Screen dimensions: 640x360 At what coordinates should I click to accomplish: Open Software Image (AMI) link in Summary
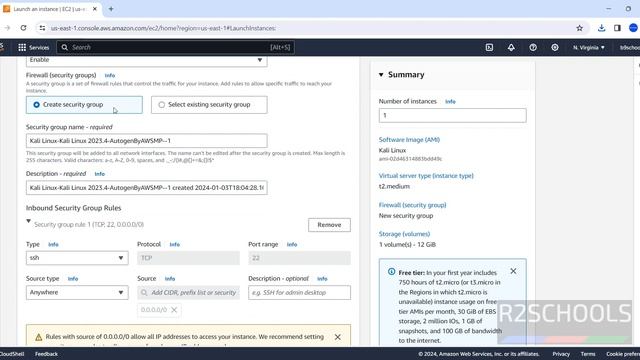click(409, 140)
